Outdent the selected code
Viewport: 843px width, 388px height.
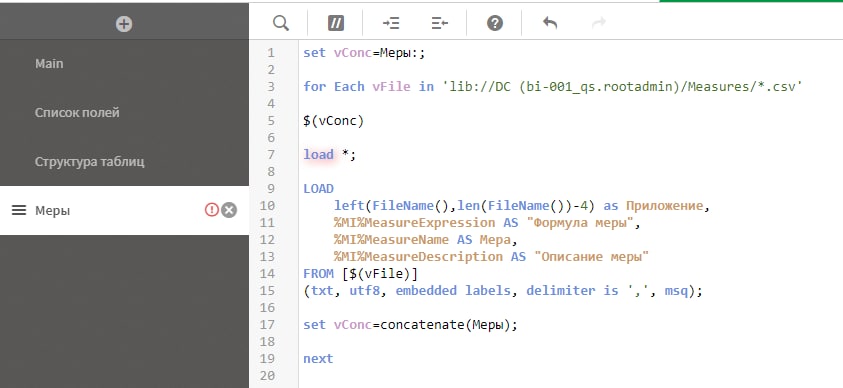click(x=440, y=23)
